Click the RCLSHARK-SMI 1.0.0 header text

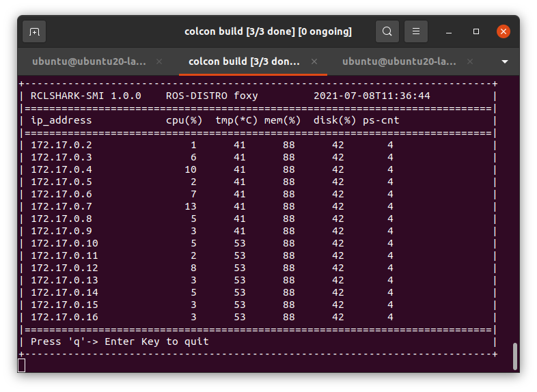tap(85, 96)
